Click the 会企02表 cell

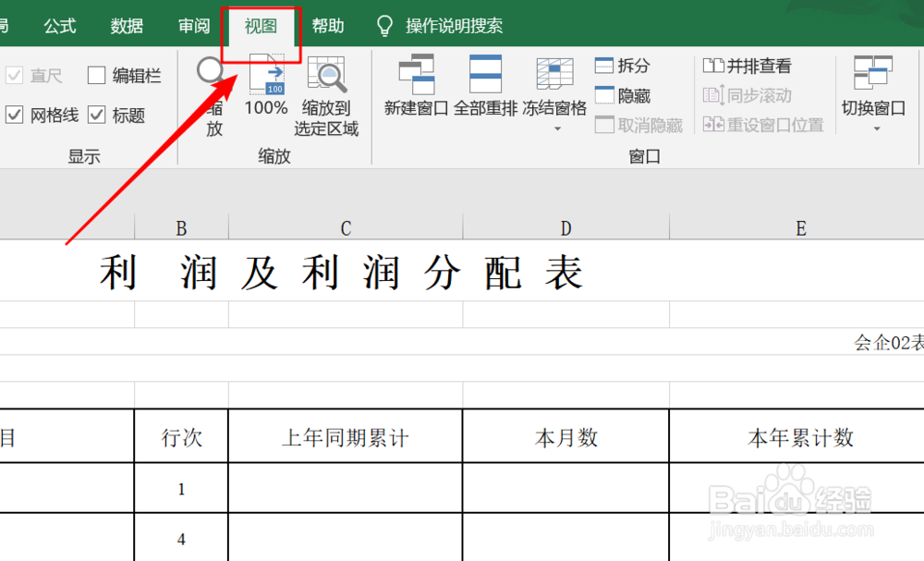[x=889, y=342]
